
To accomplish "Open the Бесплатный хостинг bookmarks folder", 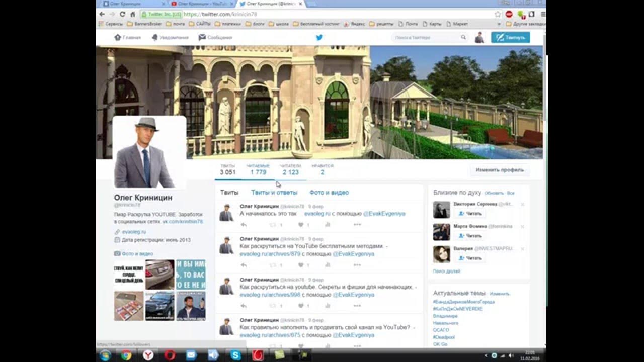I will click(x=316, y=24).
